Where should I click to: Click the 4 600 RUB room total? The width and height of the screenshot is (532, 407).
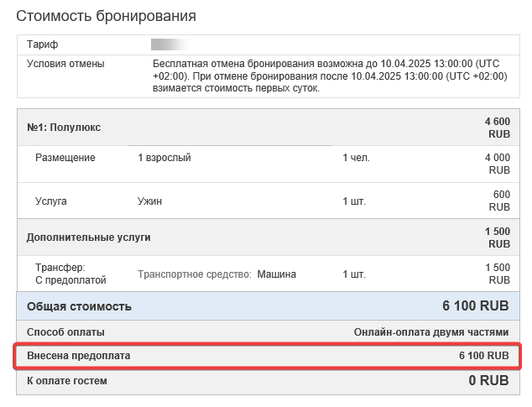pyautogui.click(x=498, y=128)
